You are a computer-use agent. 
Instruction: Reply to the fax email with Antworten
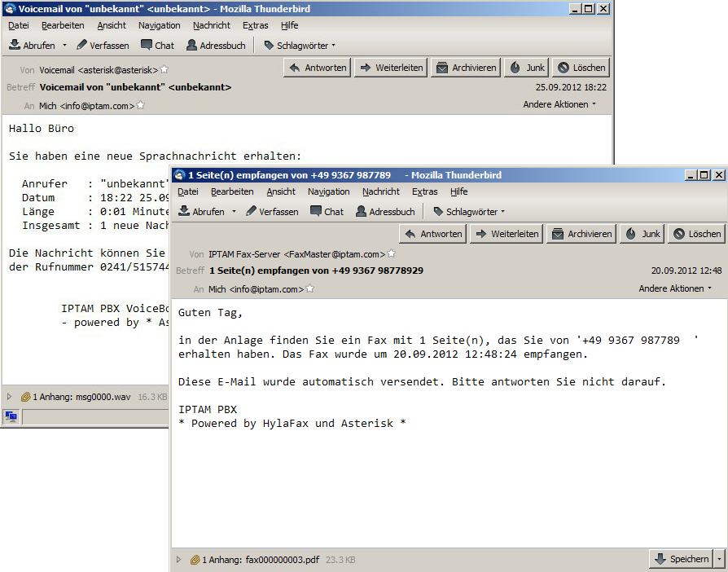pos(433,234)
